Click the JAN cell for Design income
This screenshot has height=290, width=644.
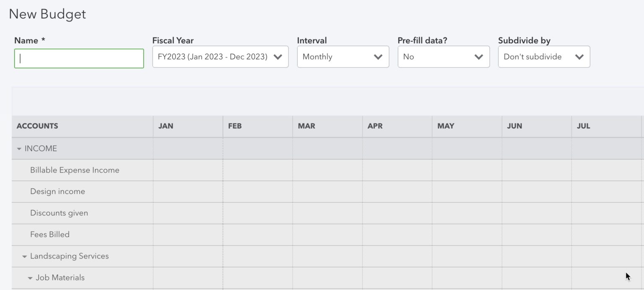187,191
